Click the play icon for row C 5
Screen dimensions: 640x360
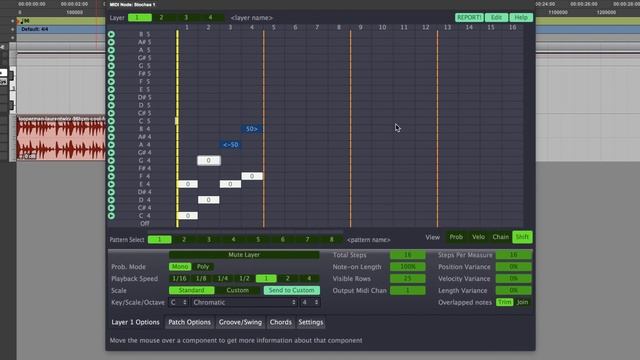(x=111, y=121)
